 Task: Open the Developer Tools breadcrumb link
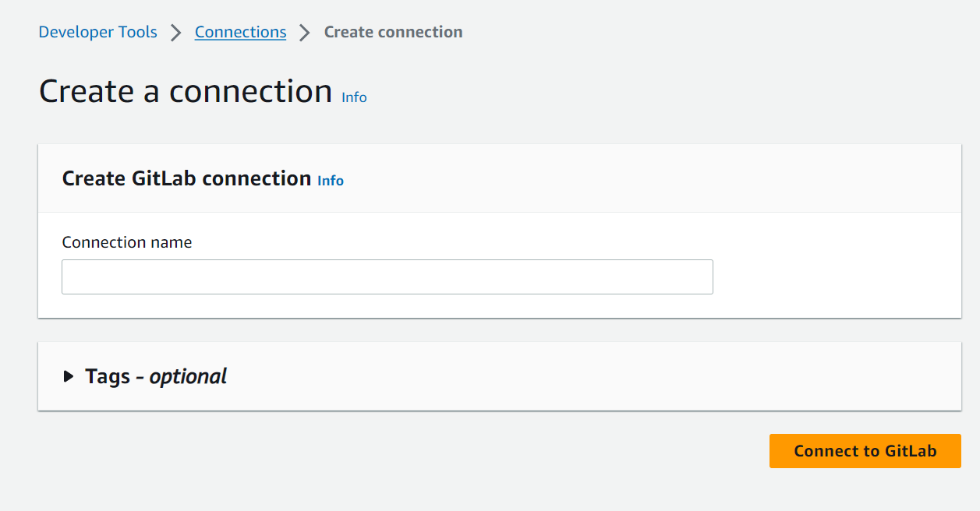[x=97, y=32]
